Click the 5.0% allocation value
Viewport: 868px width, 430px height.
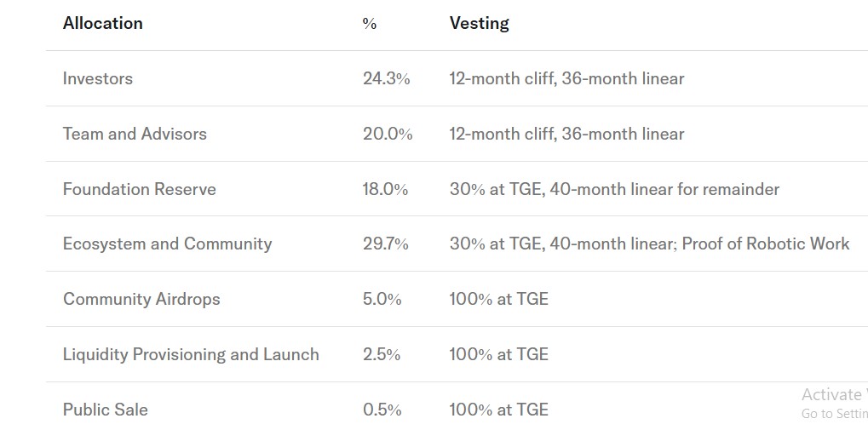[x=382, y=299]
